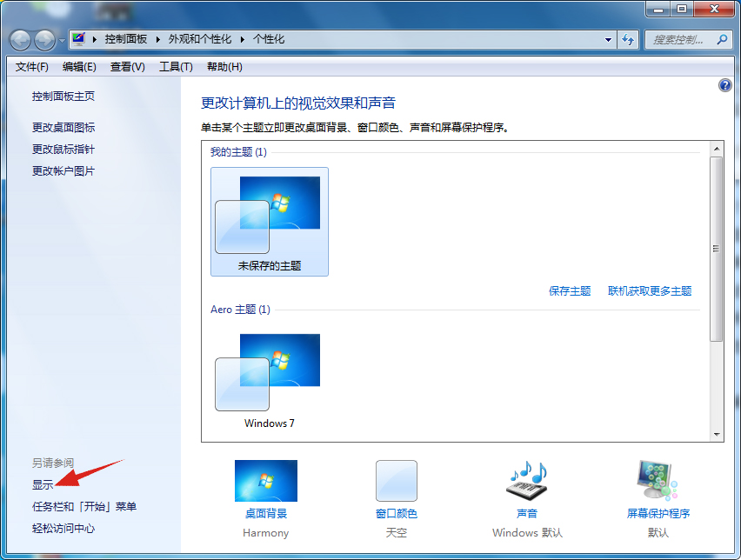Click the 保存主题 link
Viewport: 741px width, 560px height.
click(570, 291)
